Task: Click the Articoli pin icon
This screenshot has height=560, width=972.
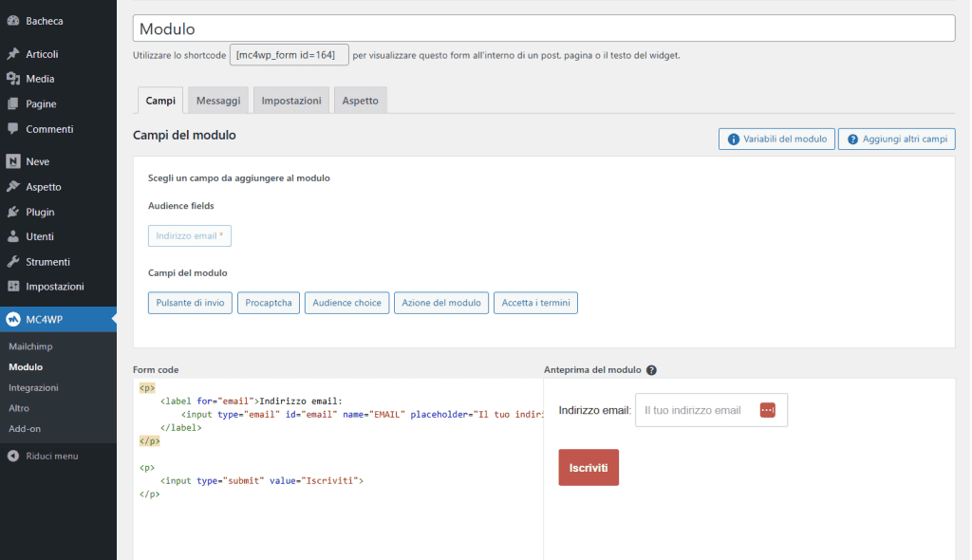Action: coord(13,54)
